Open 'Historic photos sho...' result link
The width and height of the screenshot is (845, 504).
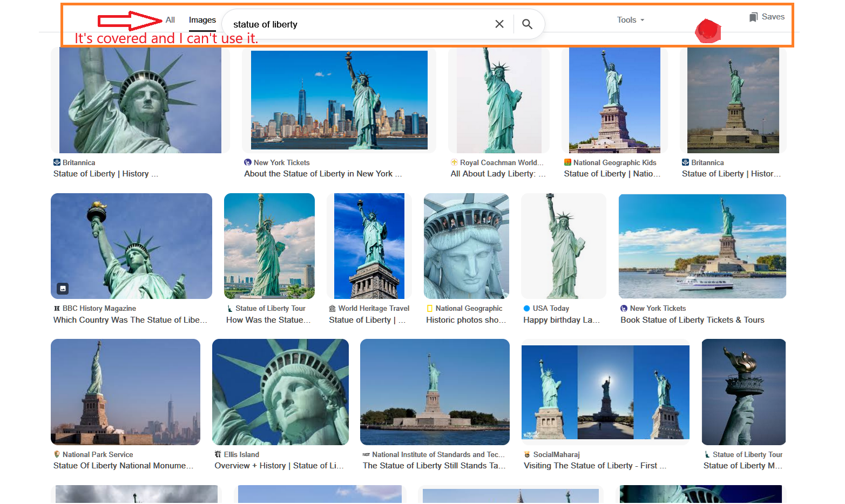click(x=466, y=320)
